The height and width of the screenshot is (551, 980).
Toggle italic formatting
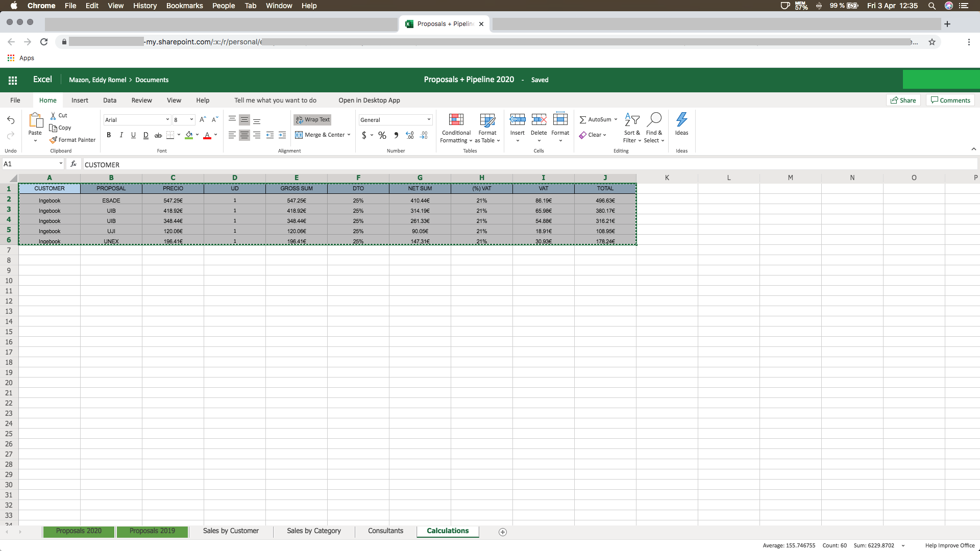[121, 135]
